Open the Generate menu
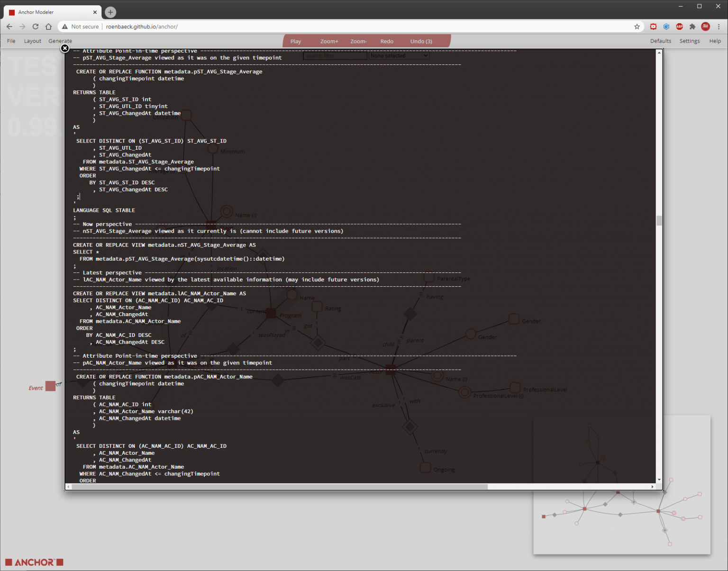Viewport: 728px width, 571px height. [60, 41]
